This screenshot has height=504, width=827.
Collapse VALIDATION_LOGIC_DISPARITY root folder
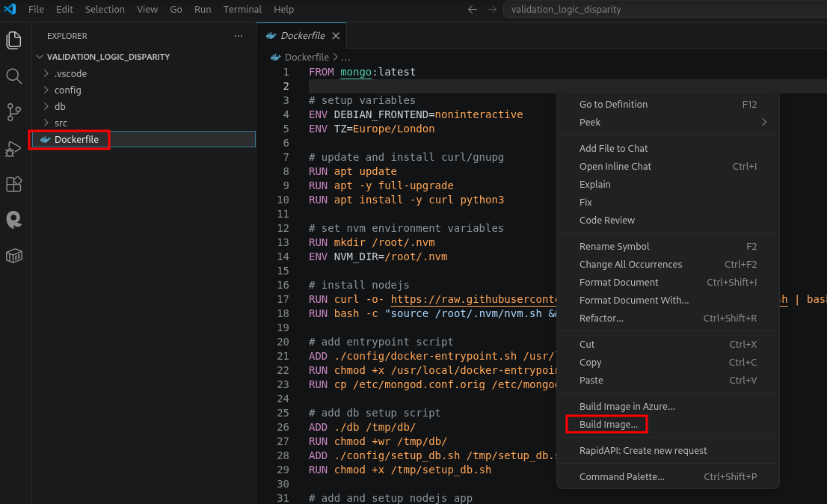click(x=40, y=56)
